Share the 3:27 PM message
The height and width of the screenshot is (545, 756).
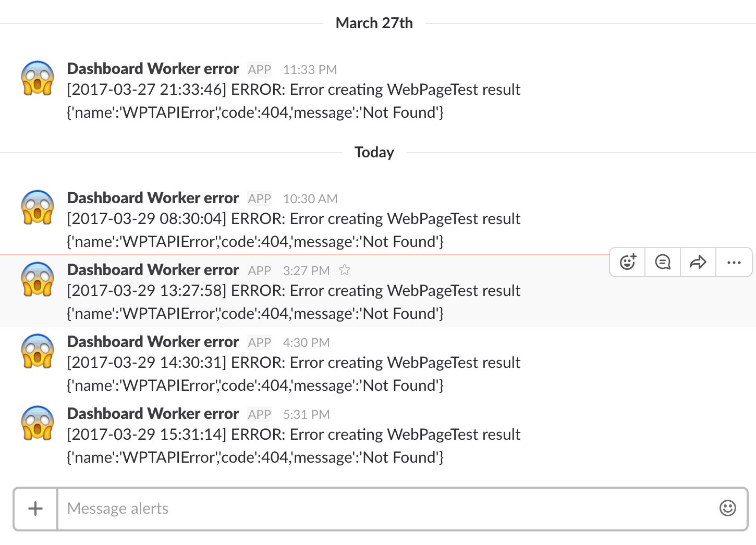coord(698,262)
